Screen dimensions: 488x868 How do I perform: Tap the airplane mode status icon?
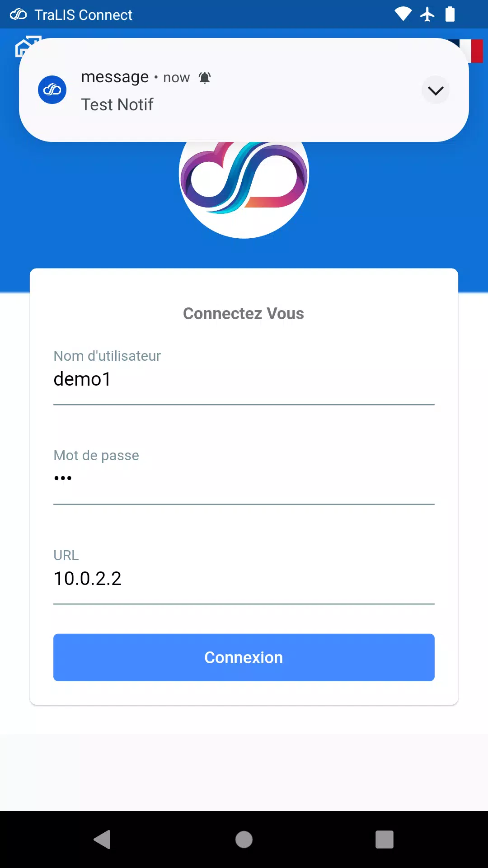pos(427,14)
